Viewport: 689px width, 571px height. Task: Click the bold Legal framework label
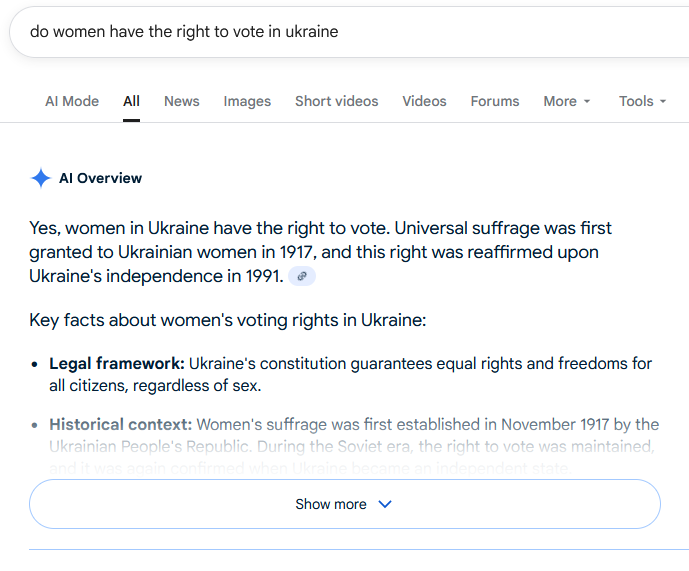pyautogui.click(x=117, y=363)
